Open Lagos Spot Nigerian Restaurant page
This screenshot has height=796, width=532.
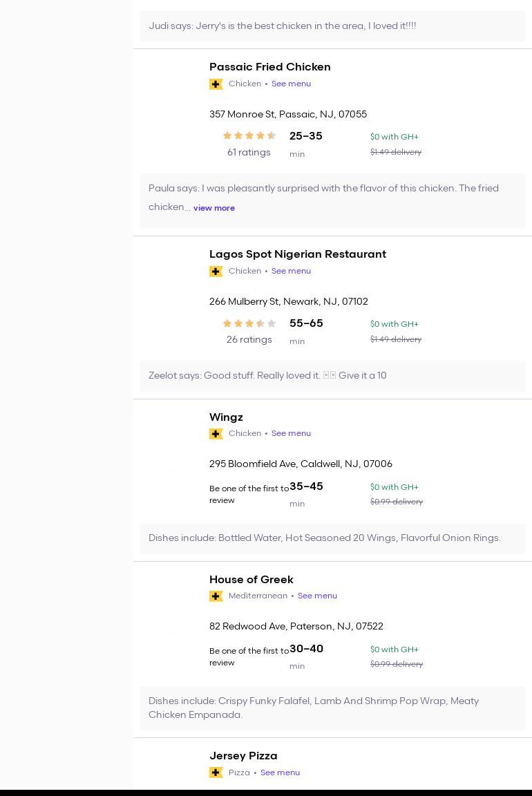(297, 254)
